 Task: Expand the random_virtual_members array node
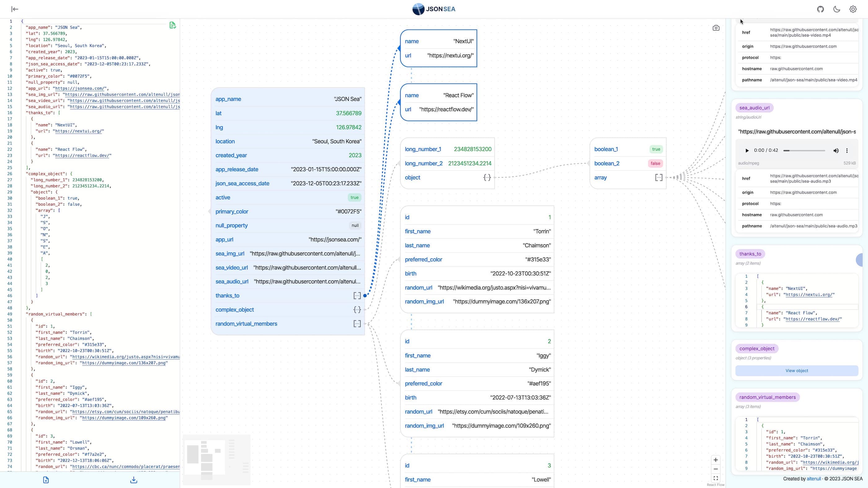(357, 324)
